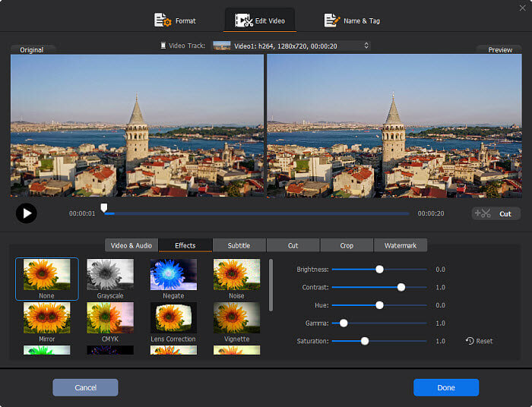The width and height of the screenshot is (532, 407).
Task: Open the Video Track dropdown
Action: point(291,46)
